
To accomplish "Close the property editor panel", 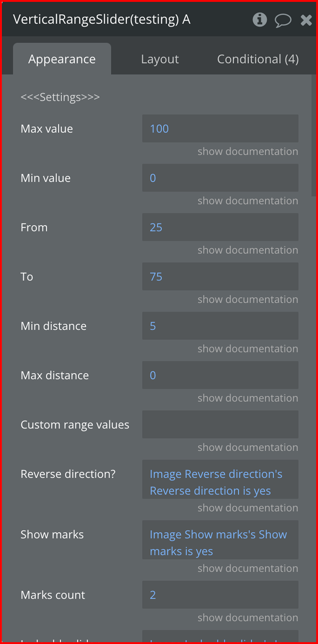I will [306, 20].
